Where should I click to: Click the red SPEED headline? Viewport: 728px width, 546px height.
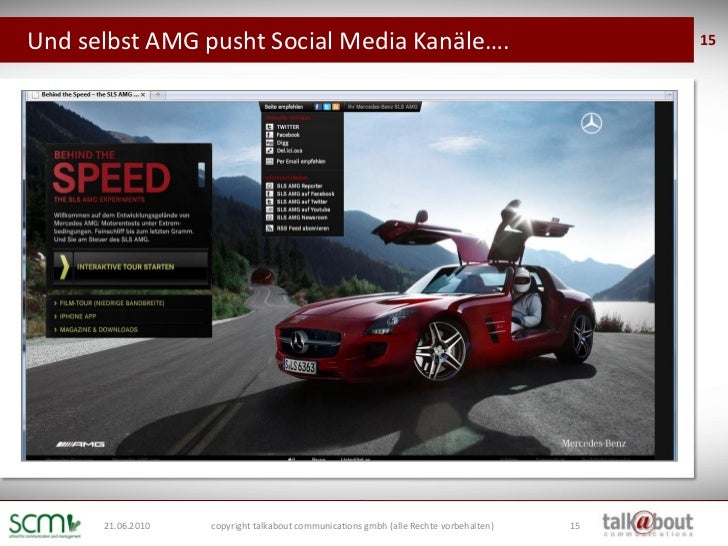(111, 178)
